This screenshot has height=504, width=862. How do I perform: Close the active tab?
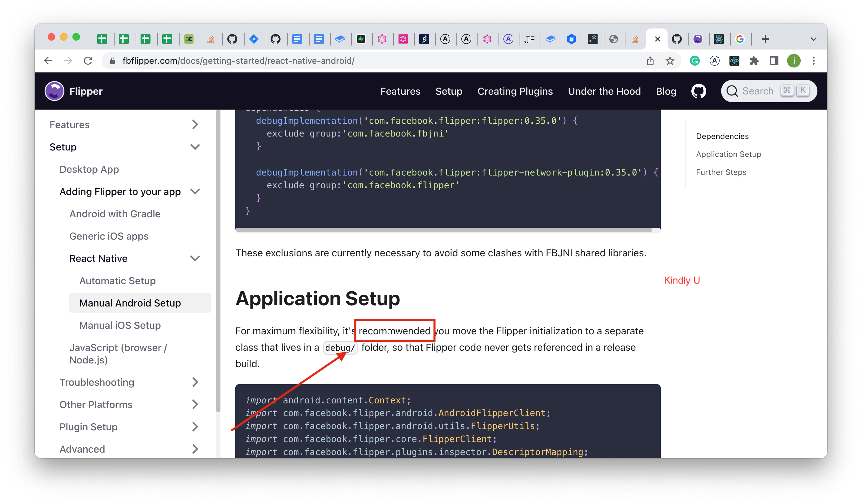point(657,39)
